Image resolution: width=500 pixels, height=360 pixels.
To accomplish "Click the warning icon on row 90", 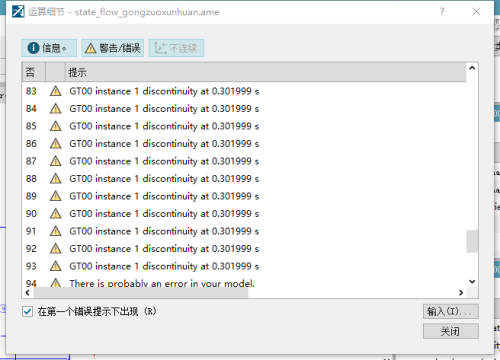I will (55, 213).
